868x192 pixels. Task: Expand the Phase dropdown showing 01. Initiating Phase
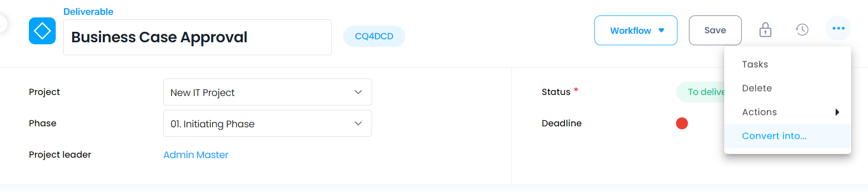(268, 123)
